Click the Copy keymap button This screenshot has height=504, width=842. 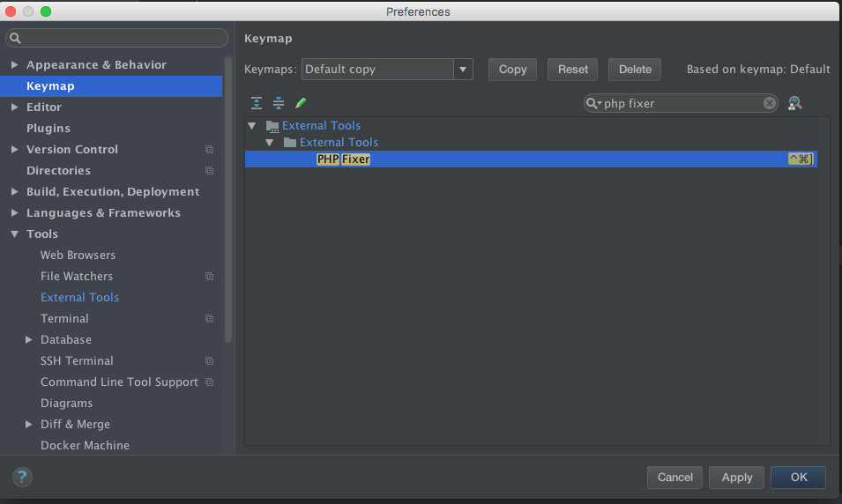click(x=512, y=70)
